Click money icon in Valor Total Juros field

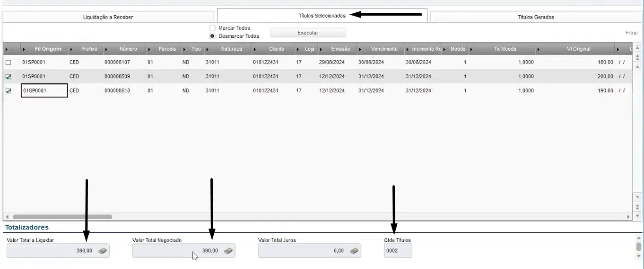[x=354, y=251]
